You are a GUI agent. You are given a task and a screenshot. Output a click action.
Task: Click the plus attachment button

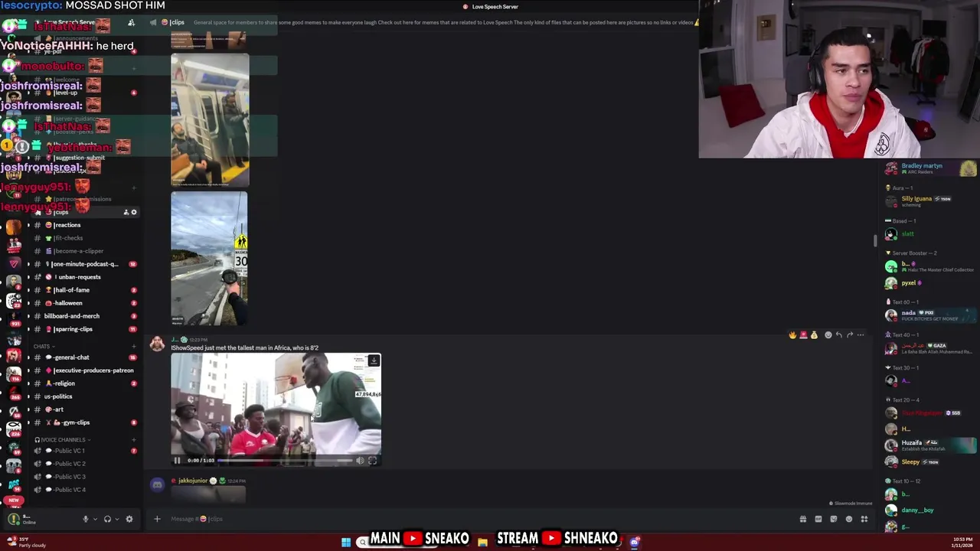[x=157, y=519]
